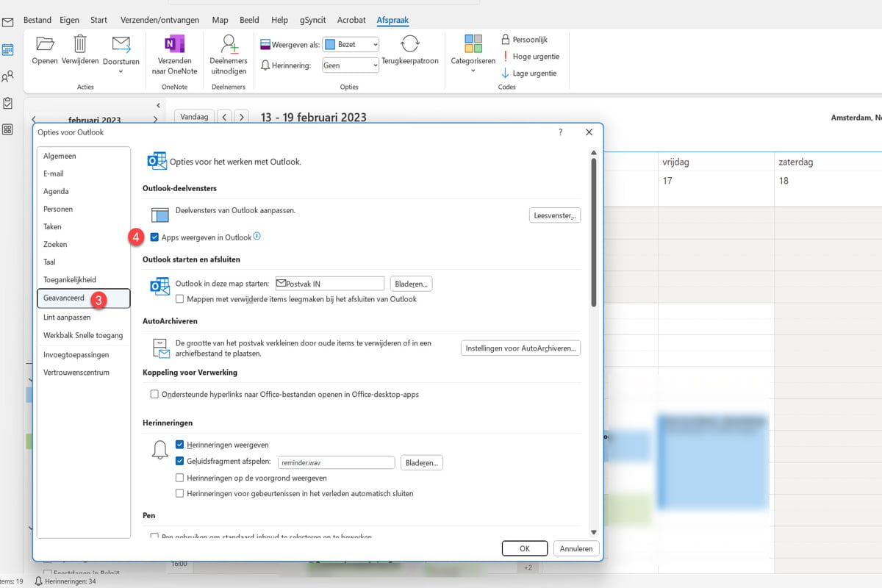Mark appointment as Persoonlijk lock icon
This screenshot has height=588, width=882.
click(506, 40)
